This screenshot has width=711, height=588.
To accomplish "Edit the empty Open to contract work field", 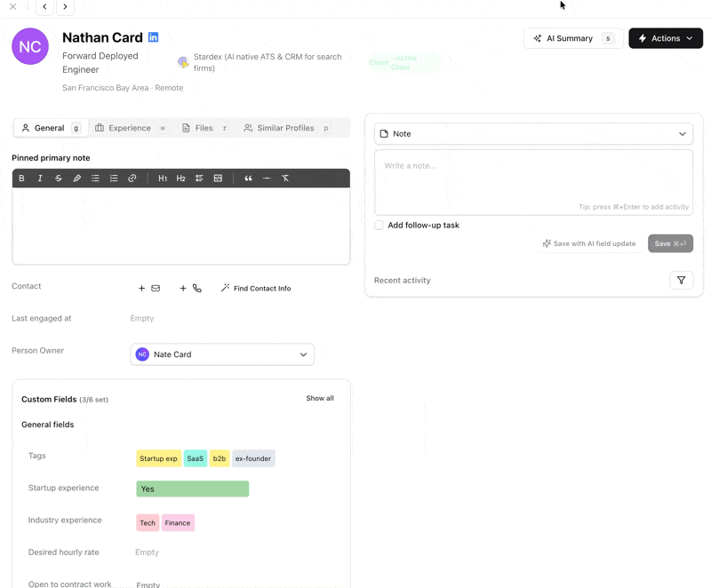I will click(x=148, y=584).
